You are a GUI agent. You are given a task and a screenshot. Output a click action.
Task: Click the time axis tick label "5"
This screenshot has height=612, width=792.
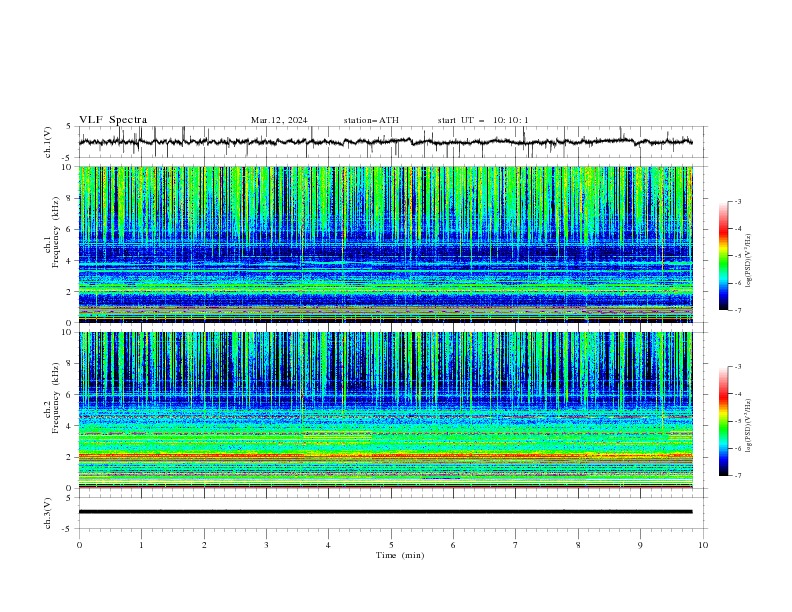391,545
